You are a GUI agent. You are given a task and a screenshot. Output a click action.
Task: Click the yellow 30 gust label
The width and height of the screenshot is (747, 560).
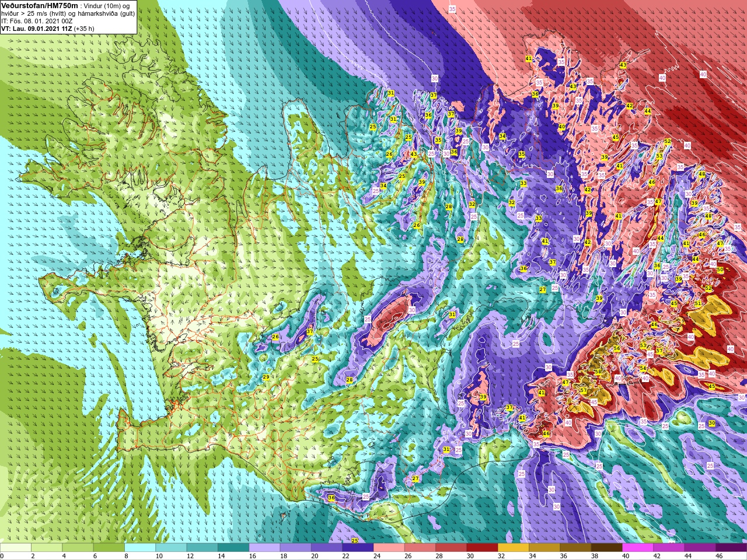coord(712,423)
